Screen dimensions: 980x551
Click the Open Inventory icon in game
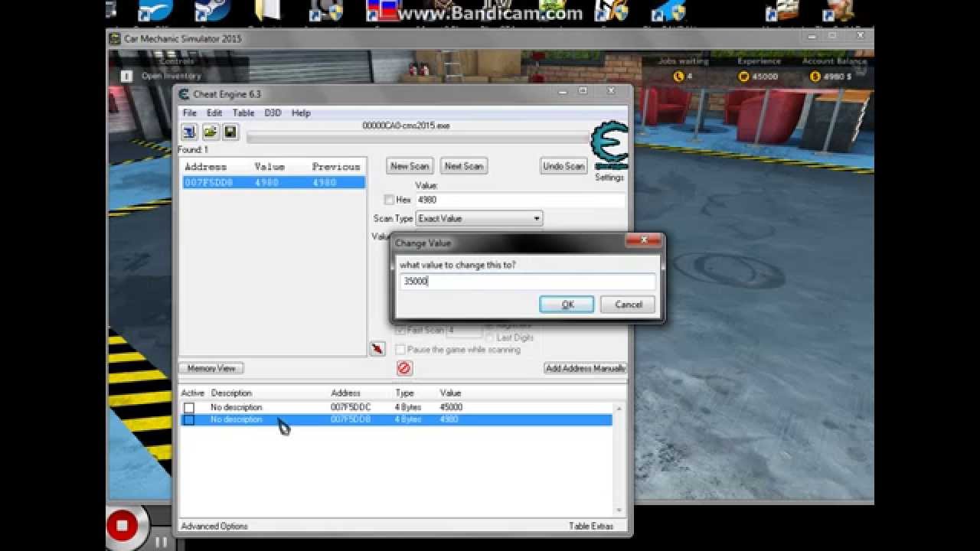pos(126,76)
